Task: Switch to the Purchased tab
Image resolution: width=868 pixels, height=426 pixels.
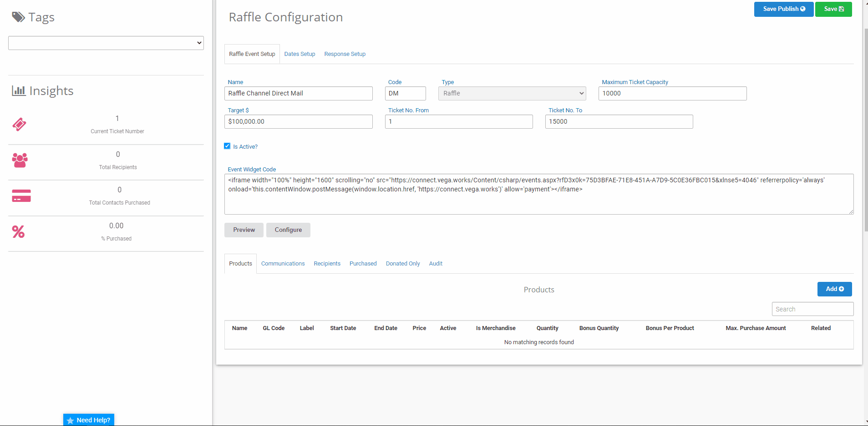Action: 363,264
